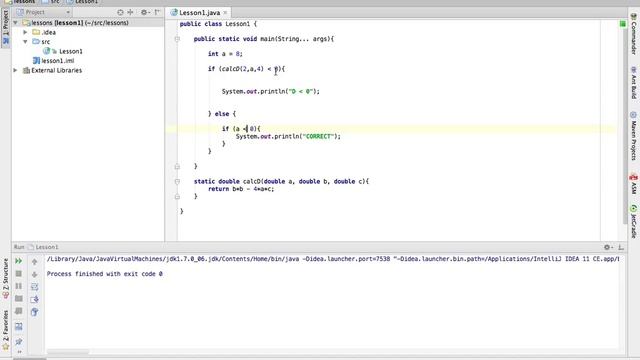Click the editor vertical scrollbar
The width and height of the screenshot is (640, 360).
click(625, 121)
